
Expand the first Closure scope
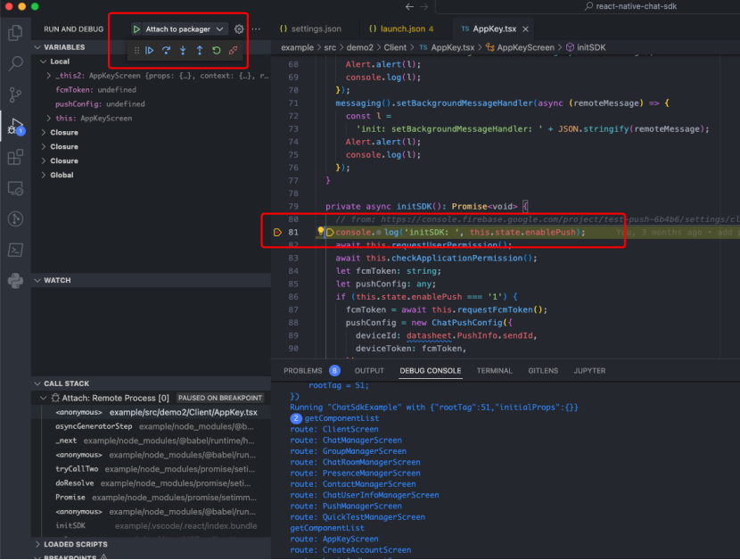click(x=44, y=133)
